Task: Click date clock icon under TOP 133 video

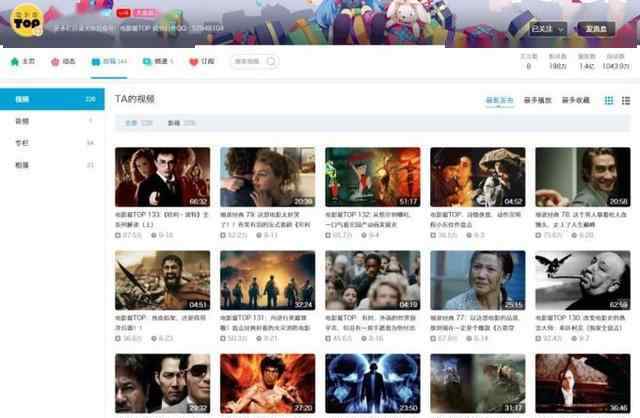Action: (154, 235)
